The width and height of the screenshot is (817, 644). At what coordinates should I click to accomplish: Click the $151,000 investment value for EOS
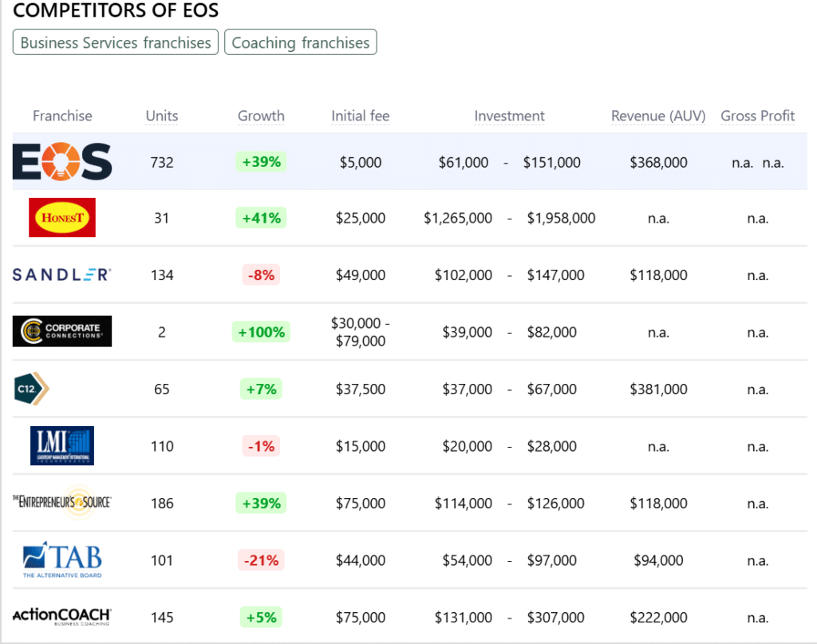tap(552, 163)
